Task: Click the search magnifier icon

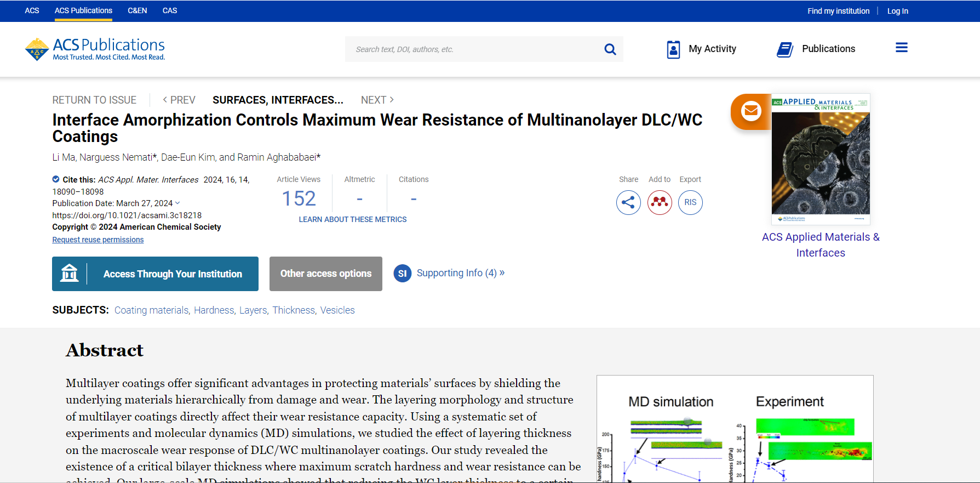Action: (610, 49)
